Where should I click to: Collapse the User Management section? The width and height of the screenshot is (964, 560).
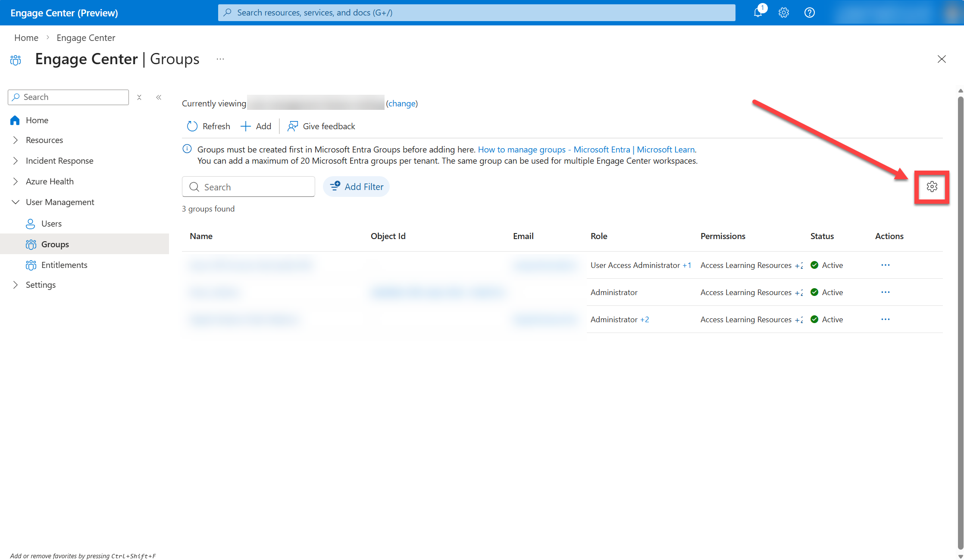pyautogui.click(x=16, y=202)
